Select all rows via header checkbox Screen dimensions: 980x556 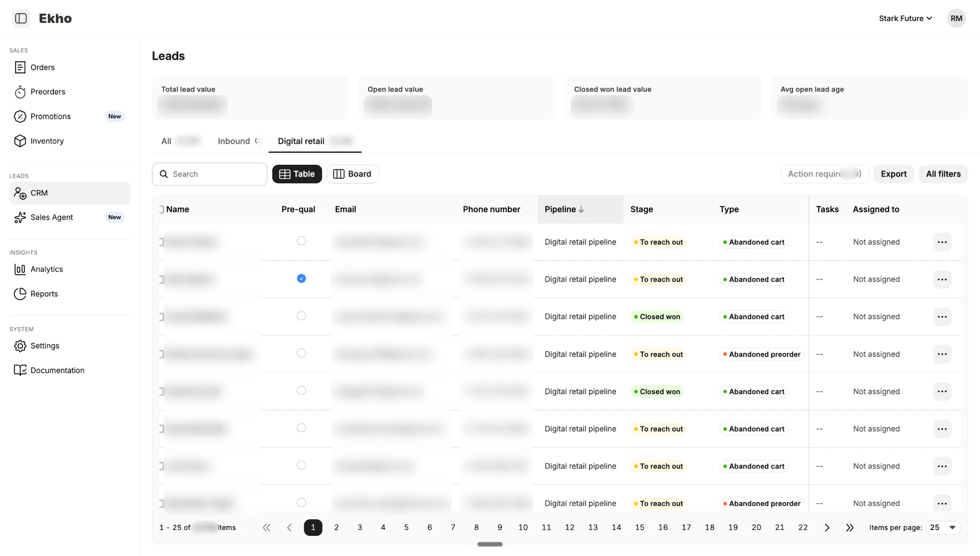(x=161, y=209)
